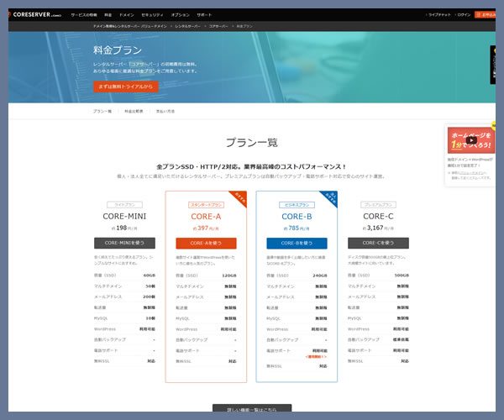Click the 3,167 yen price text

(378, 228)
